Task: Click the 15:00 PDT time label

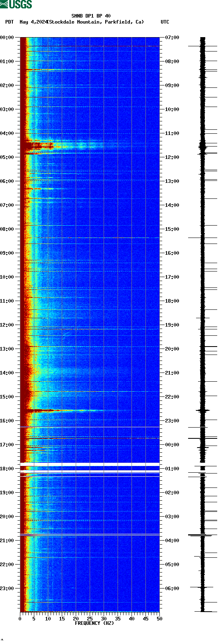Action: [x=7, y=397]
